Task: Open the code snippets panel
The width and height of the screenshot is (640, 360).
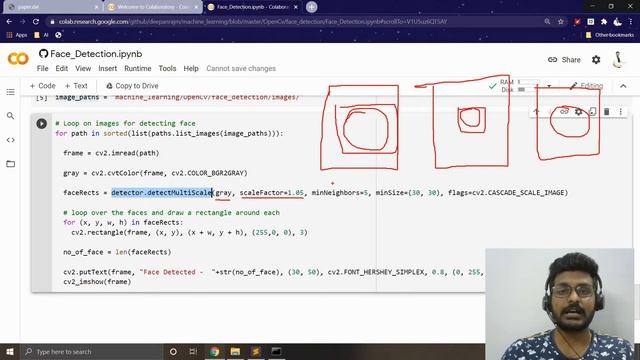Action: coord(11,140)
